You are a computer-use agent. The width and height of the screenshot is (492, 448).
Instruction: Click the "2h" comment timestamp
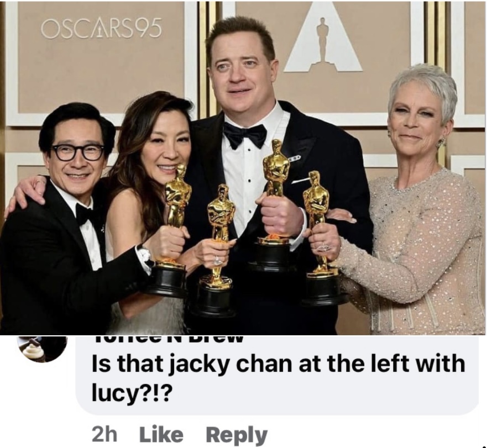(104, 435)
